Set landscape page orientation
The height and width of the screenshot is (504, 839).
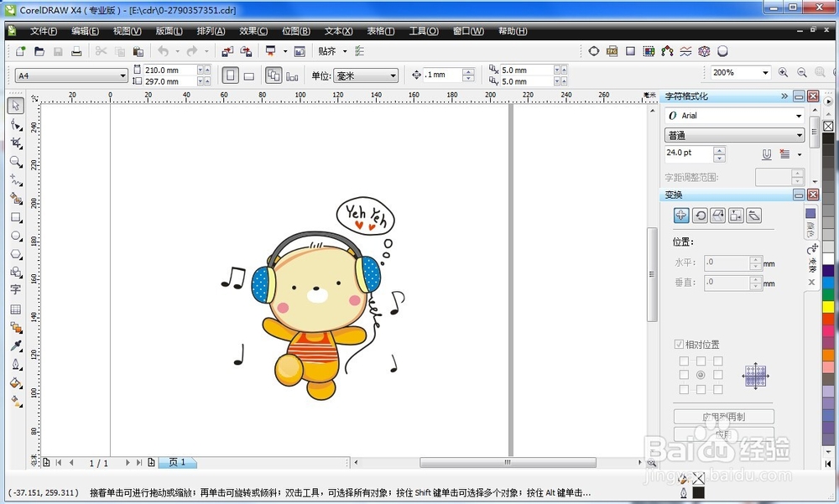[x=249, y=76]
